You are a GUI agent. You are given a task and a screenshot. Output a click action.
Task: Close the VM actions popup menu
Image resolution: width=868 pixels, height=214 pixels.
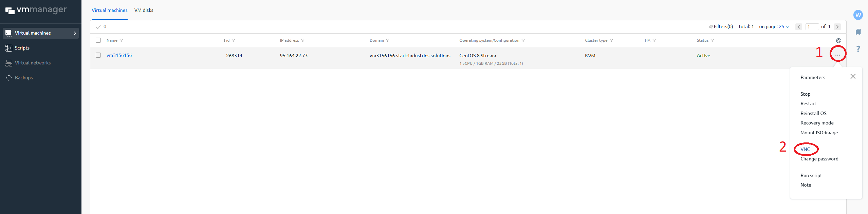(x=853, y=76)
